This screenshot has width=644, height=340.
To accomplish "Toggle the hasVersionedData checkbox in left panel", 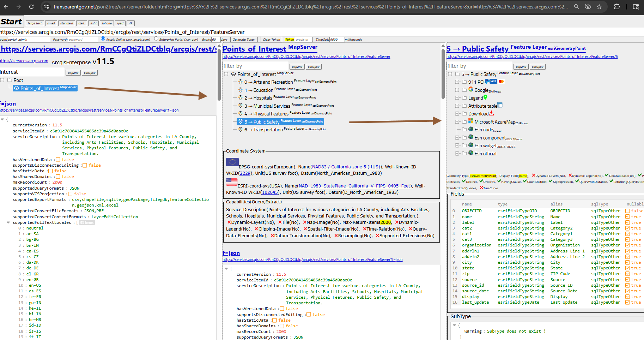I will click(58, 160).
